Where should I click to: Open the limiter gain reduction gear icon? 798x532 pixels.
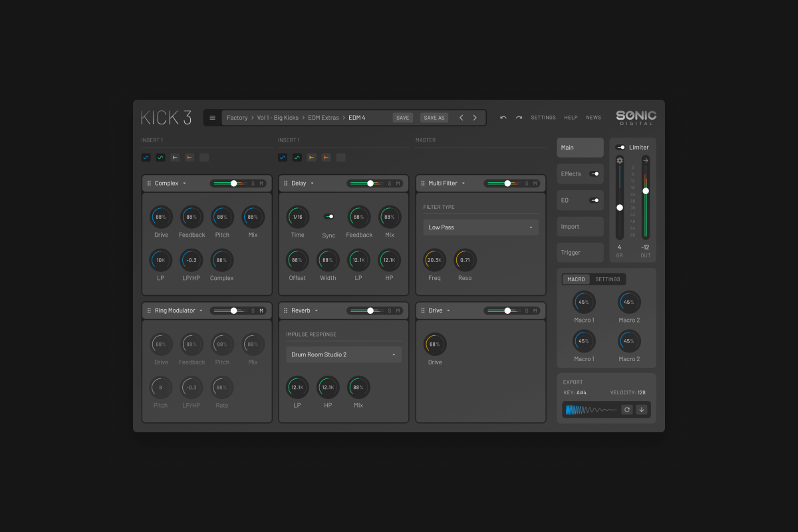[620, 160]
